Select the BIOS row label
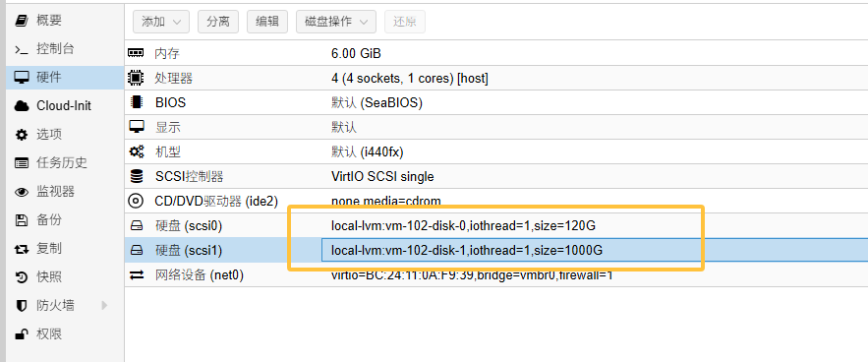Screen dimensions: 868x362 170,102
